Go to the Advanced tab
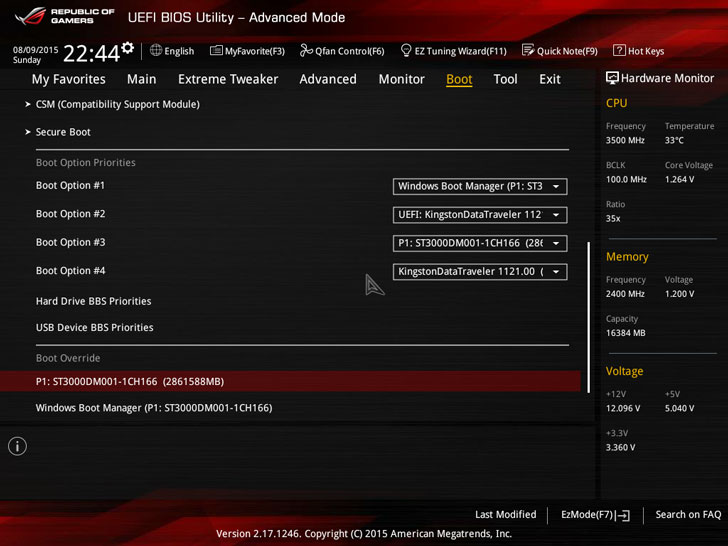This screenshot has width=728, height=546. click(x=328, y=79)
